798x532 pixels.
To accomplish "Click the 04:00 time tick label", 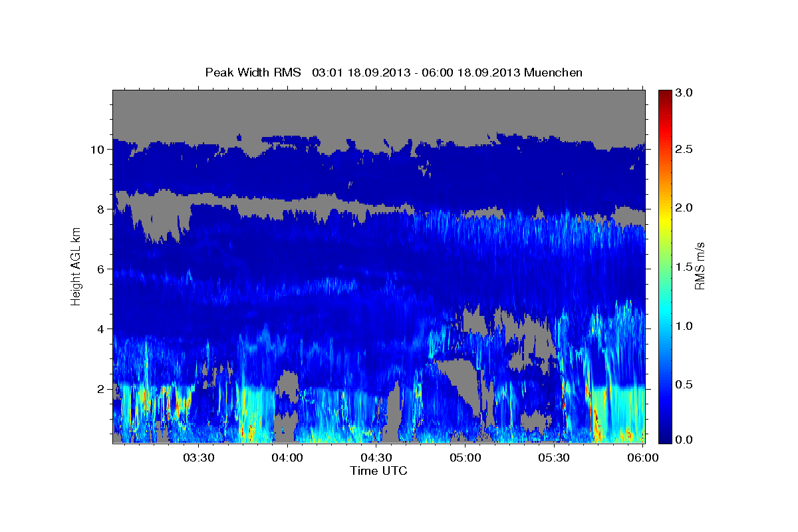I will point(287,458).
